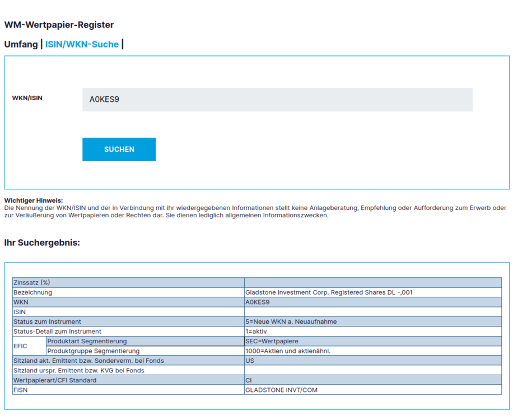Select the GLADSTONE INVT/COM value

[x=281, y=390]
